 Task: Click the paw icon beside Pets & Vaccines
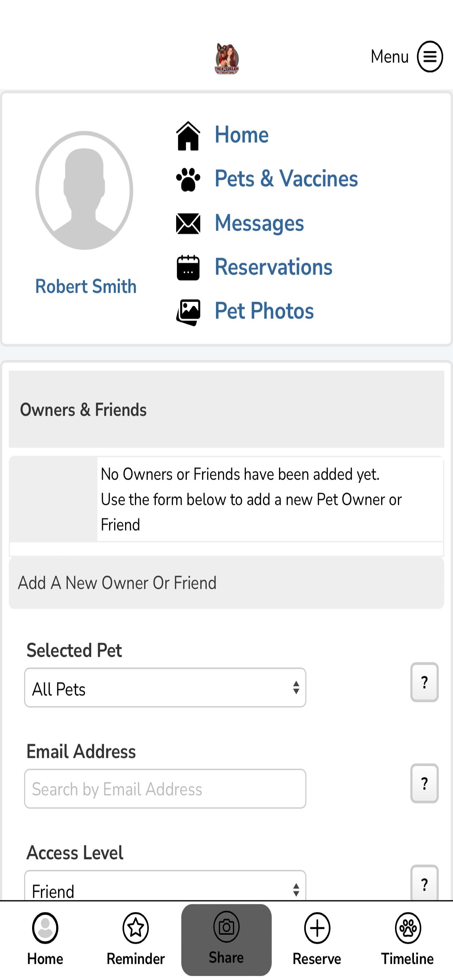coord(188,180)
